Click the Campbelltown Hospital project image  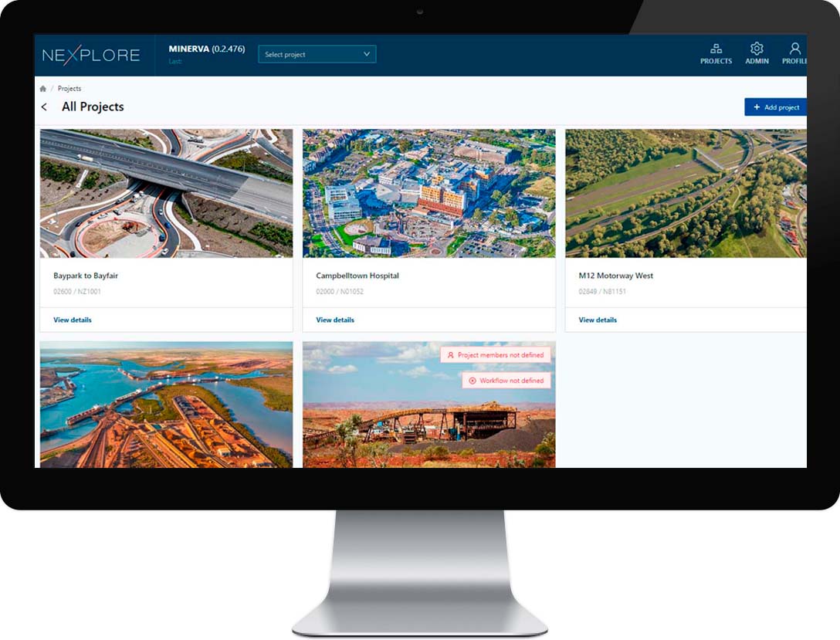pos(428,193)
